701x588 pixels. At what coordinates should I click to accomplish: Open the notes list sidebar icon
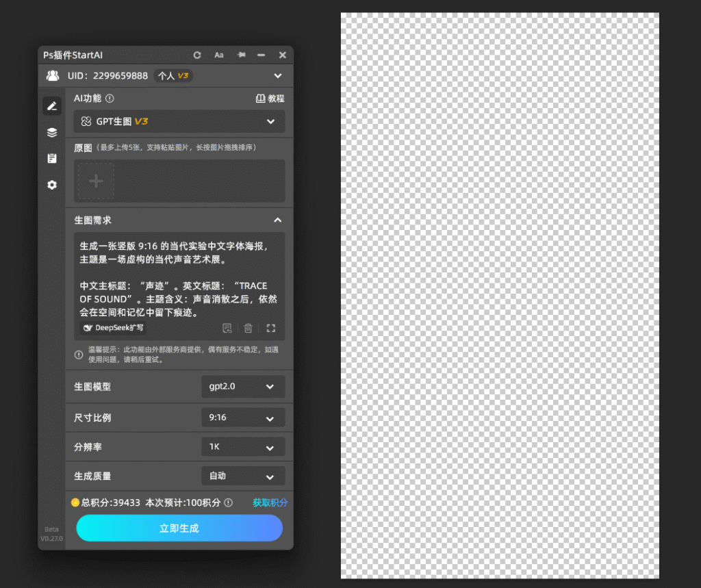point(52,158)
